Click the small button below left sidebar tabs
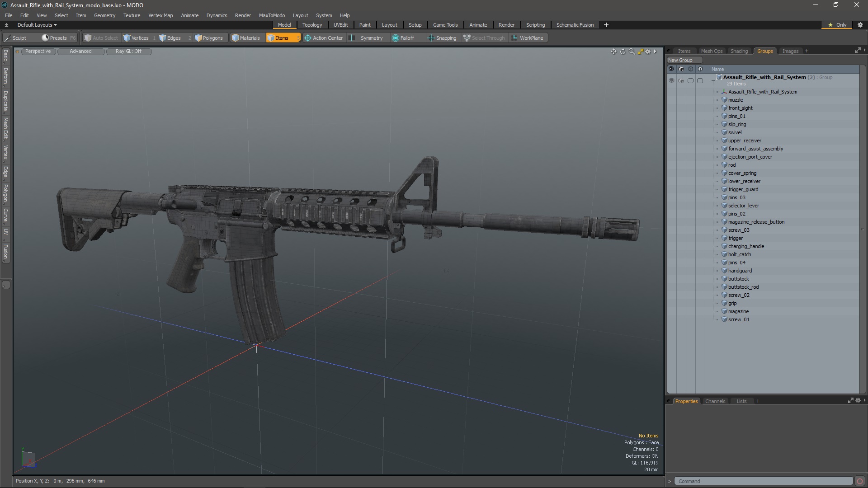The image size is (868, 488). point(6,285)
